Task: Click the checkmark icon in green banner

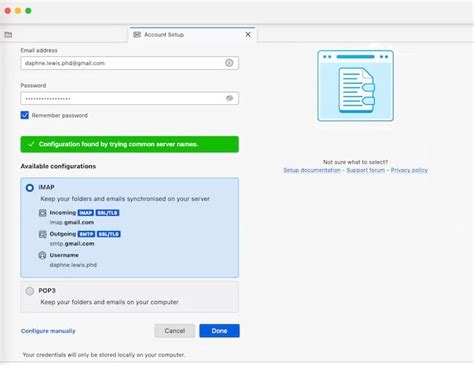Action: pos(31,144)
